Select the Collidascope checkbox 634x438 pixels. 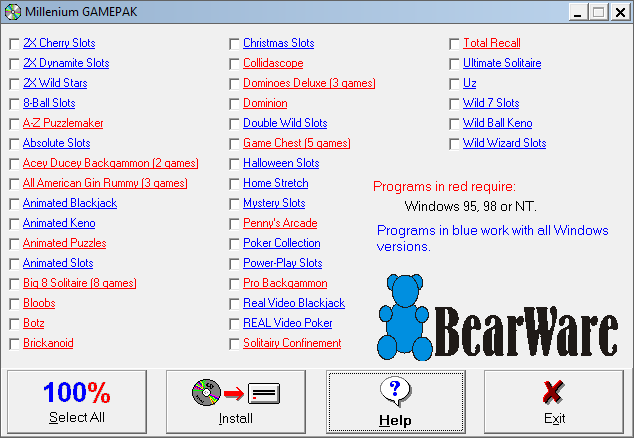(x=234, y=64)
